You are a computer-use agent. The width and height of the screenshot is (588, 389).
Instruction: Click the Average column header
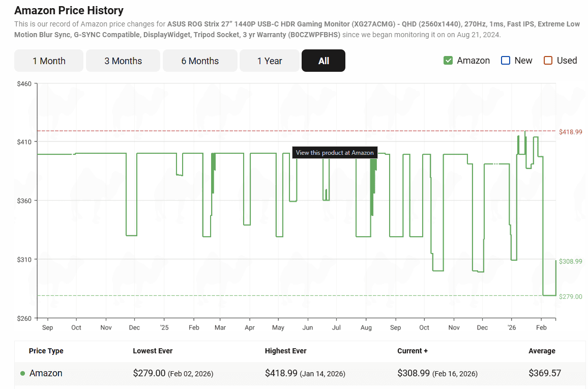pos(542,351)
